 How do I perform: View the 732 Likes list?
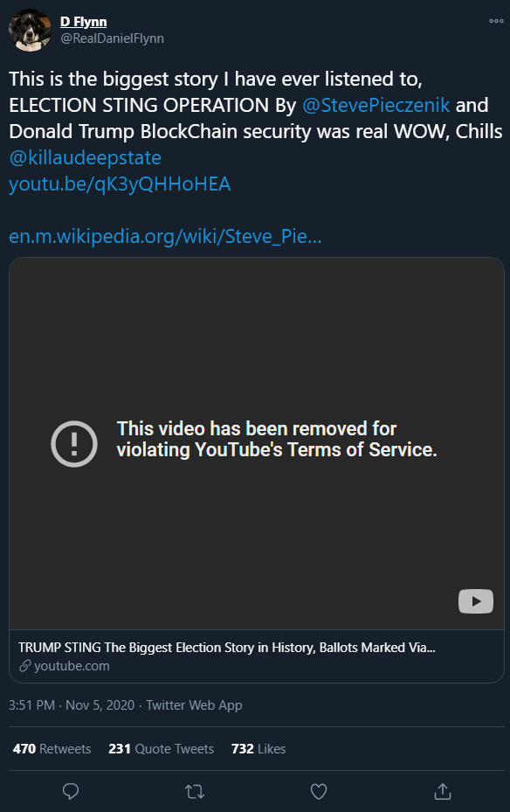(258, 749)
